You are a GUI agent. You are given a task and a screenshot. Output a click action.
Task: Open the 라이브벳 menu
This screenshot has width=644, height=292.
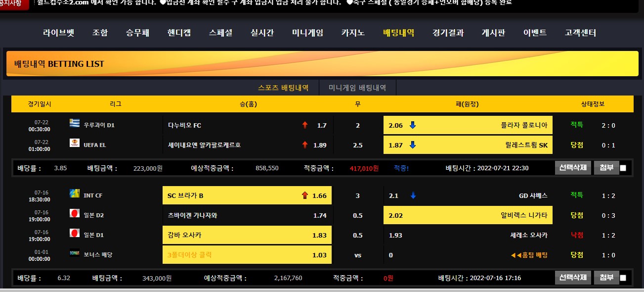tap(58, 33)
